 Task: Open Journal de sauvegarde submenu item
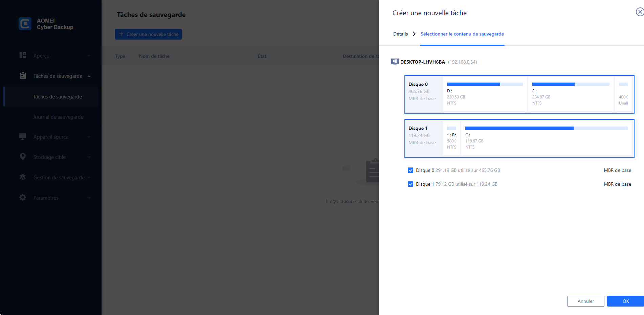(58, 117)
